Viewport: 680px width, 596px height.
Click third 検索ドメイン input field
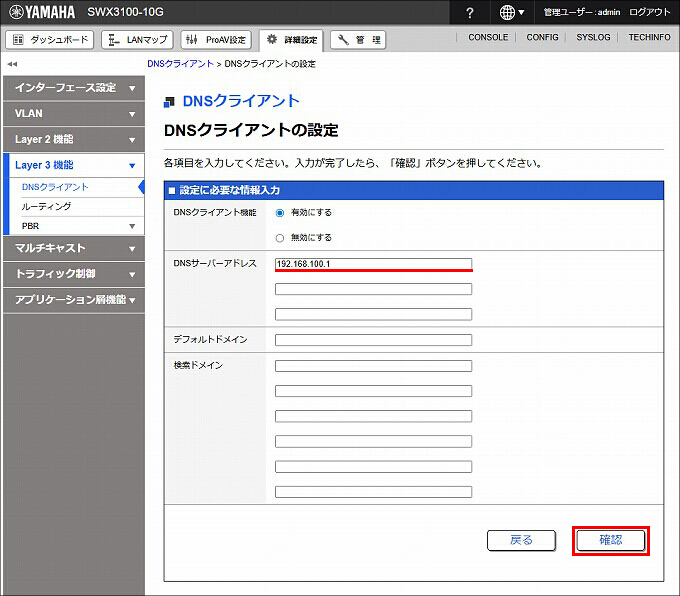point(373,416)
